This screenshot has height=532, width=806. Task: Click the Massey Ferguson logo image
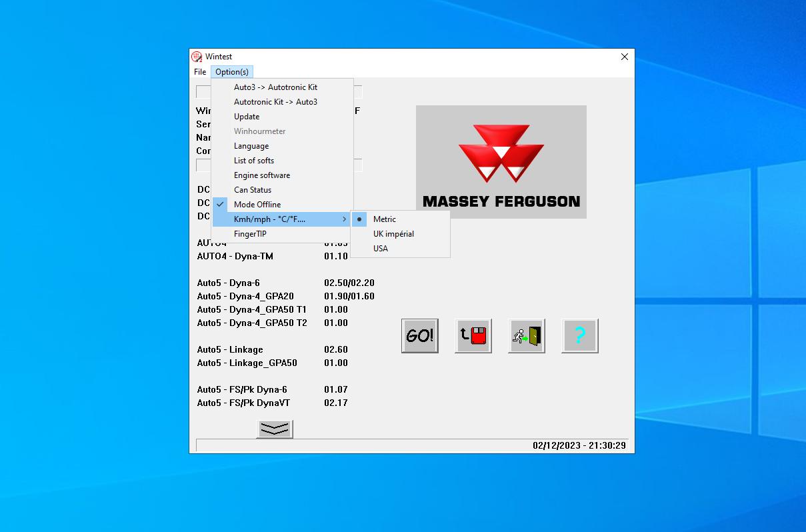click(x=501, y=162)
